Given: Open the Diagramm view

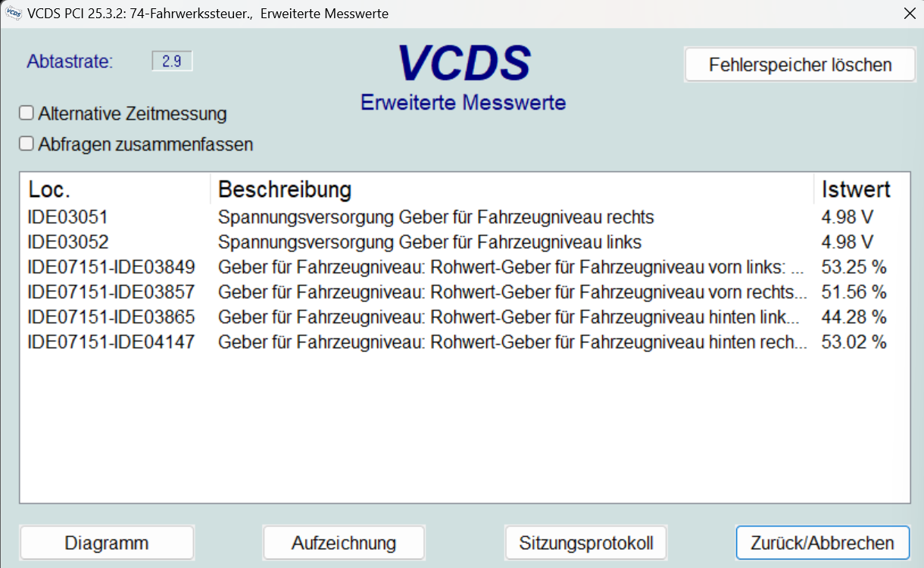Looking at the screenshot, I should [107, 542].
